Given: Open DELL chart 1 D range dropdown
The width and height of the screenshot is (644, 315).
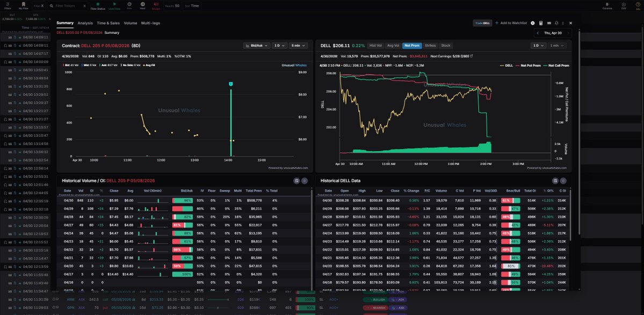Looking at the screenshot, I should pos(538,46).
